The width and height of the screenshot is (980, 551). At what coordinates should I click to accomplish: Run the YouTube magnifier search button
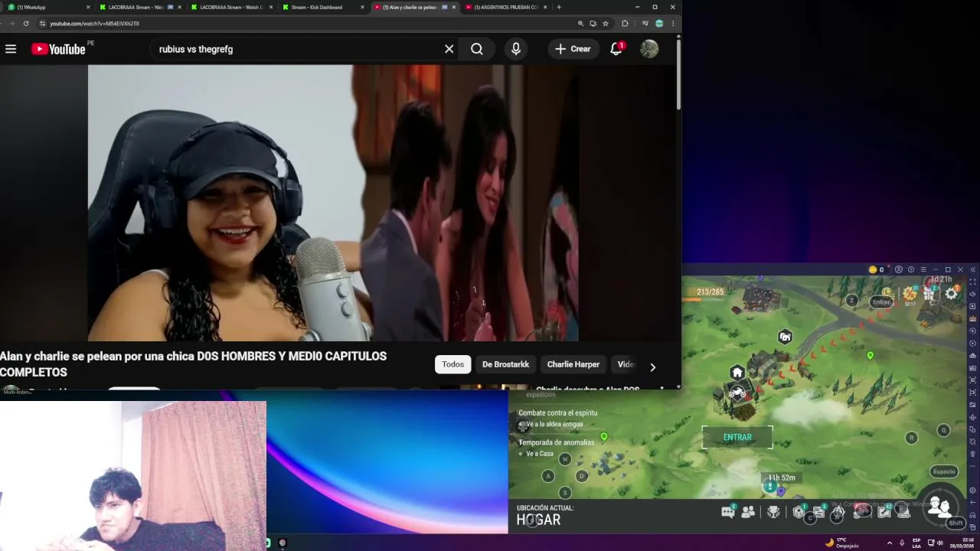pos(477,49)
